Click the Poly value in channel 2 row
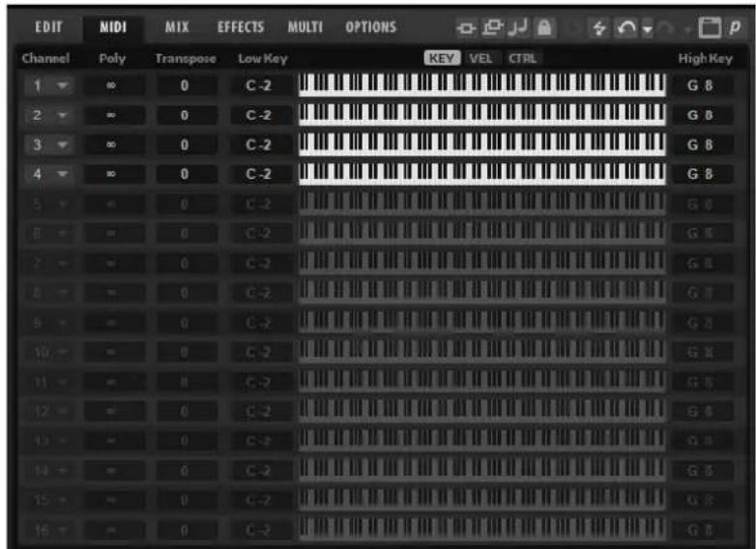756x549 pixels. point(114,115)
